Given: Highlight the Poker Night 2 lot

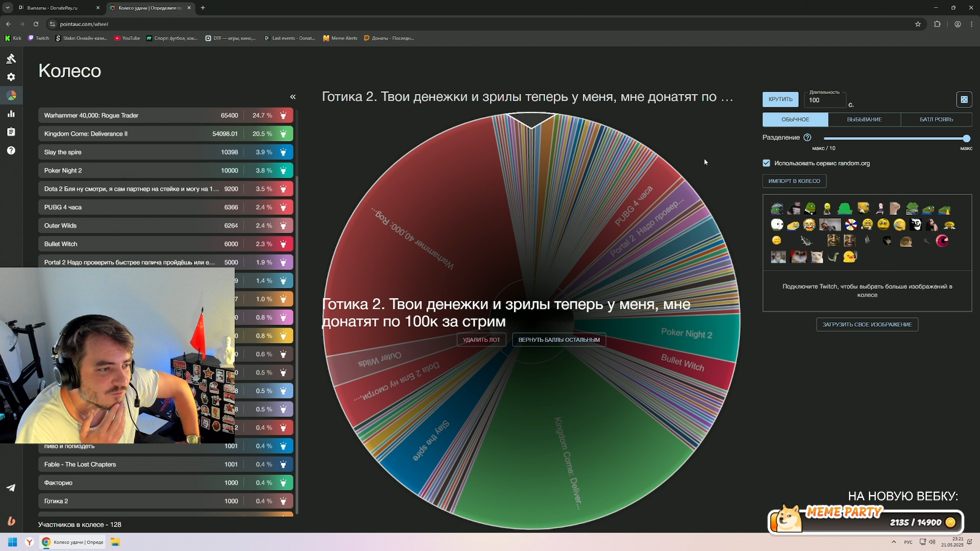Looking at the screenshot, I should coord(283,170).
